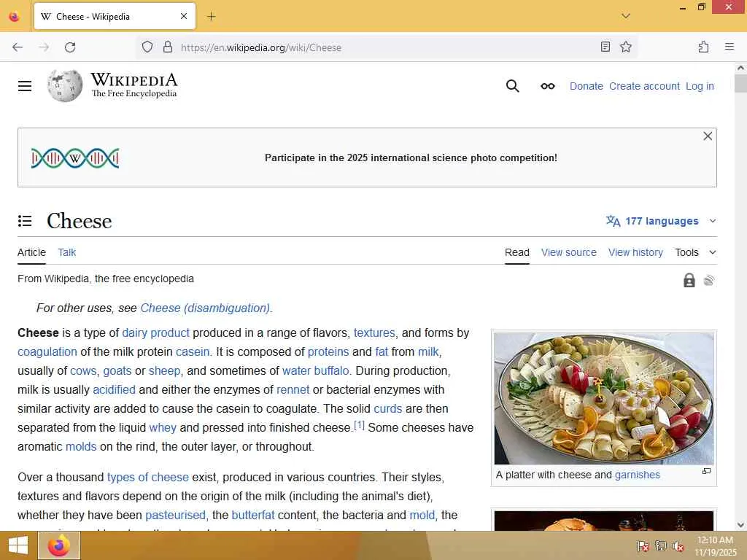The image size is (747, 560).
Task: Dismiss the science photo competition banner
Action: [x=708, y=136]
